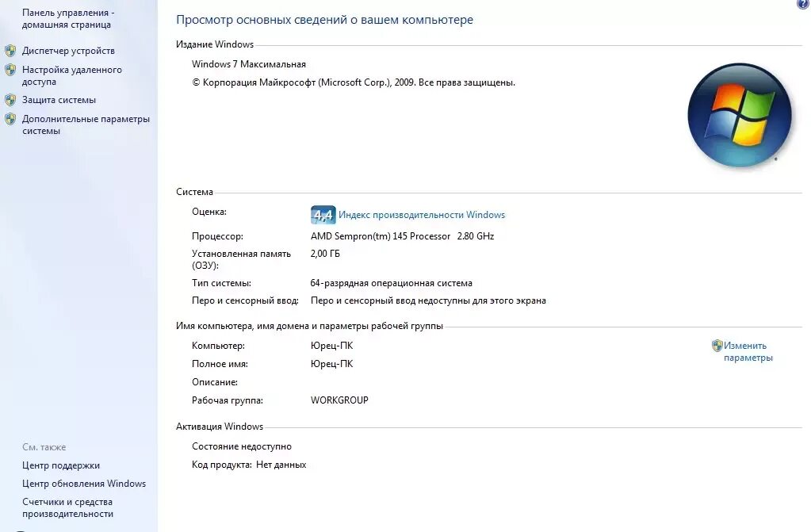The height and width of the screenshot is (532, 811).
Task: Click Юрец-ПК value next to Полное имя
Action: tap(331, 364)
